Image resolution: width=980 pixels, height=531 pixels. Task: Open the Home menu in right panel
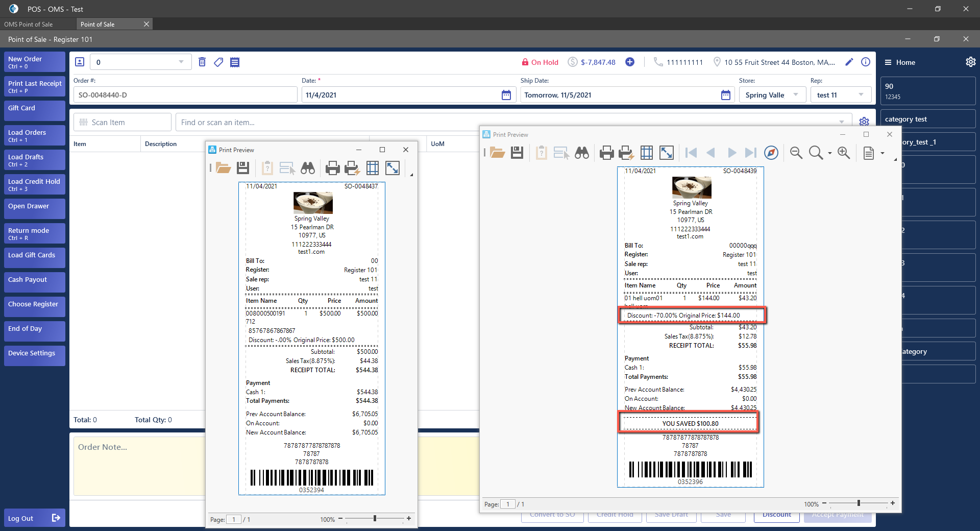click(900, 62)
